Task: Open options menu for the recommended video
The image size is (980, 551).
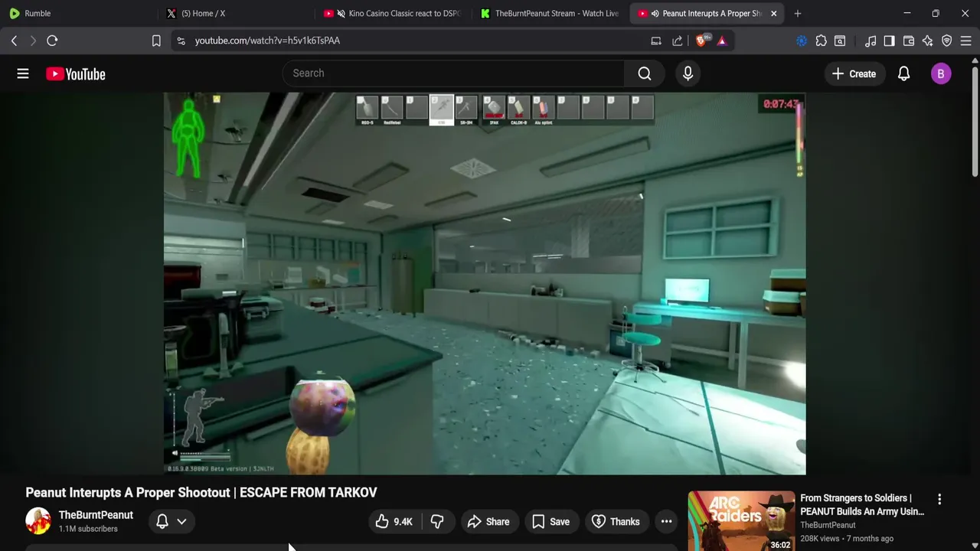Action: pos(939,499)
